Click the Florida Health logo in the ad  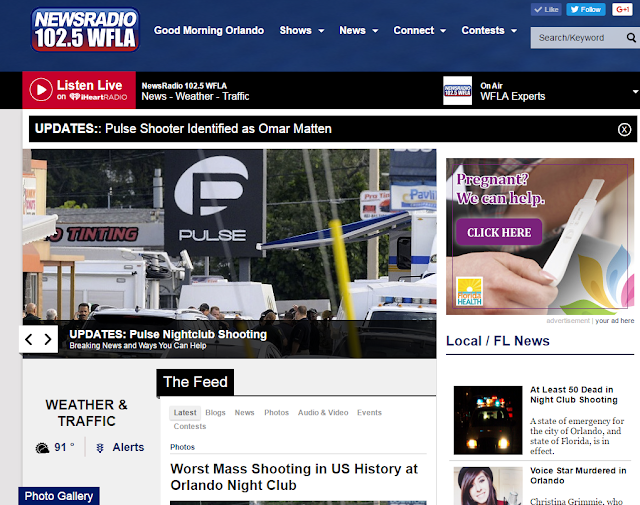pos(469,291)
